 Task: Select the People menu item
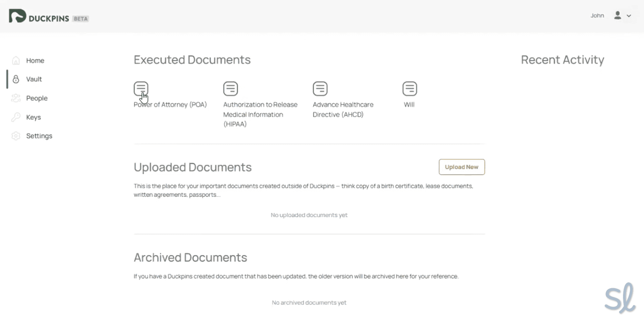pos(37,98)
